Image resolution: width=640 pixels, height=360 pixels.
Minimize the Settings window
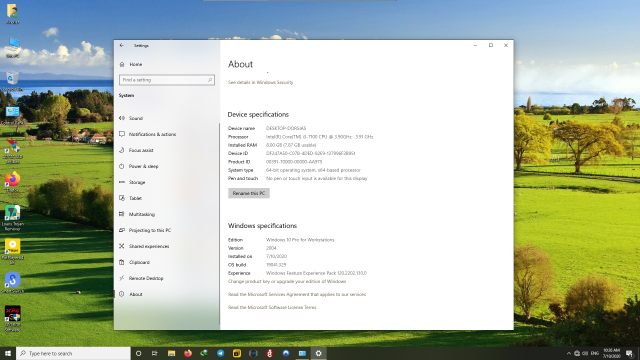[476, 46]
